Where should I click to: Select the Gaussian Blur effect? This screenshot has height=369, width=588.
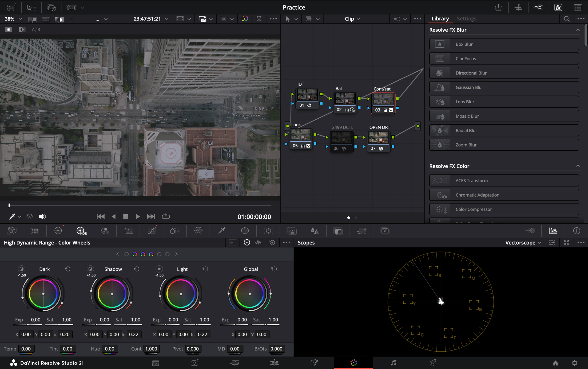point(504,87)
